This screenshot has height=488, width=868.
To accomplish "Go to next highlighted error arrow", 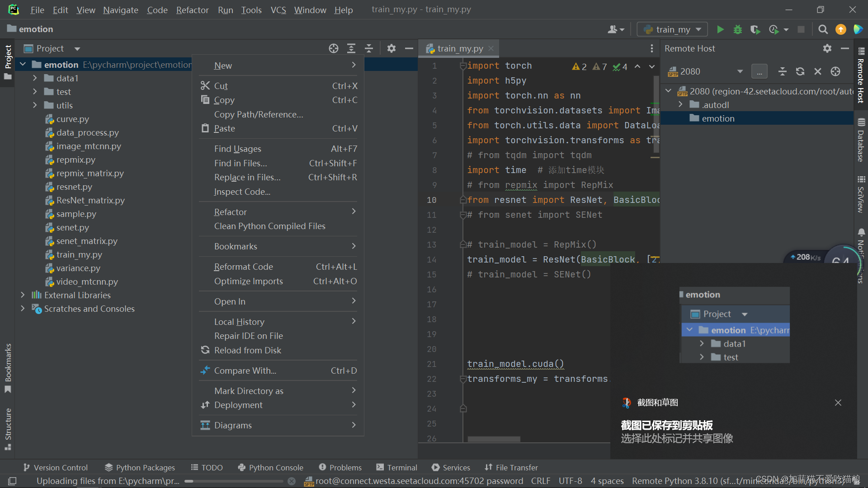I will pos(652,66).
